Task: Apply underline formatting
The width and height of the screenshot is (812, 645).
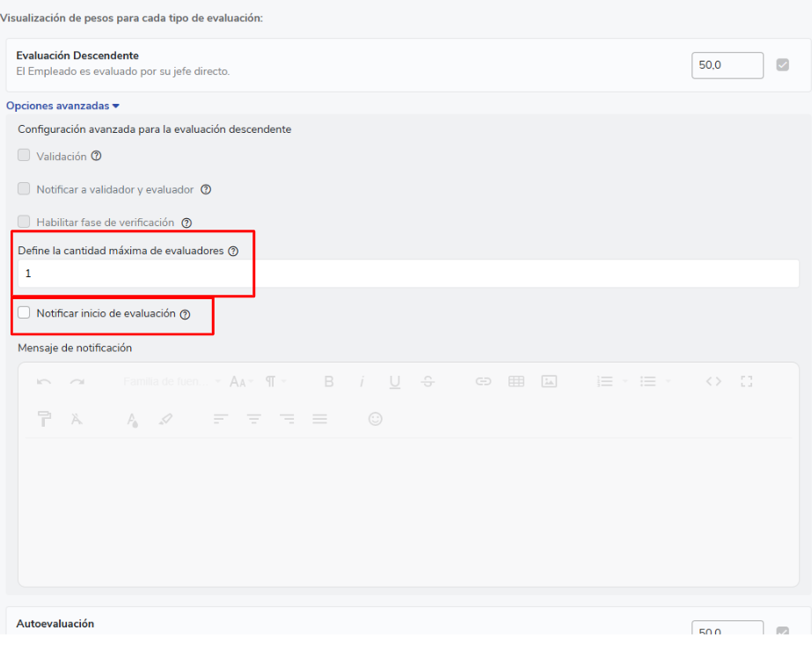Action: (395, 382)
